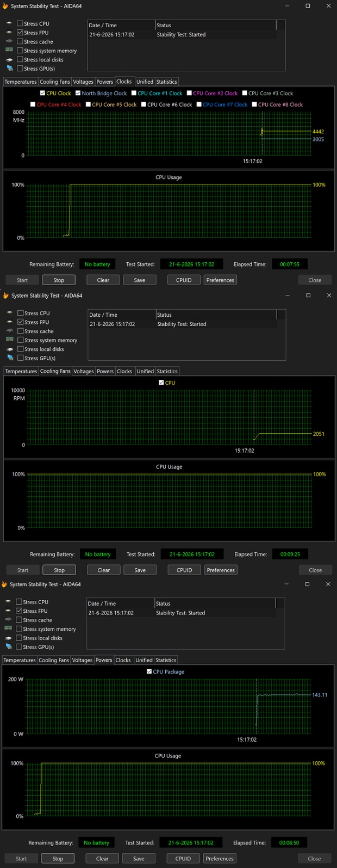Select the log entry row in the Clocks window

[182, 34]
